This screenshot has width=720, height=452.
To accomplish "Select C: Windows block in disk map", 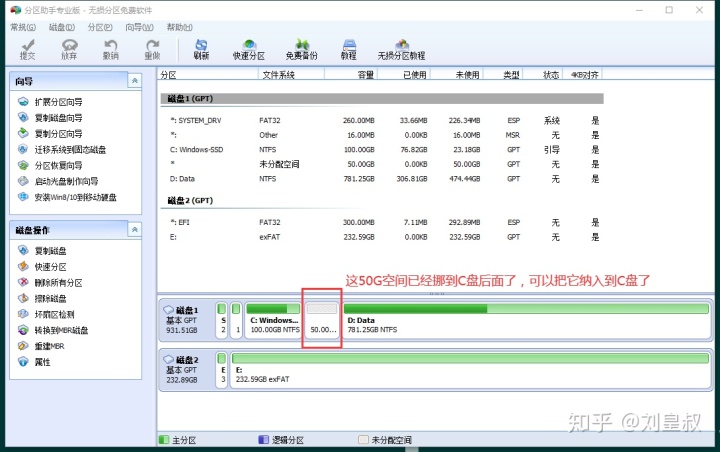I will click(x=273, y=320).
